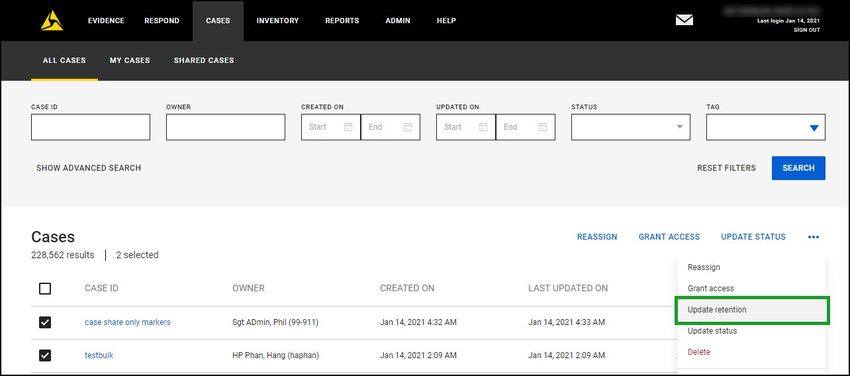The height and width of the screenshot is (376, 850).
Task: Open the Updated On start calendar icon
Action: (483, 127)
